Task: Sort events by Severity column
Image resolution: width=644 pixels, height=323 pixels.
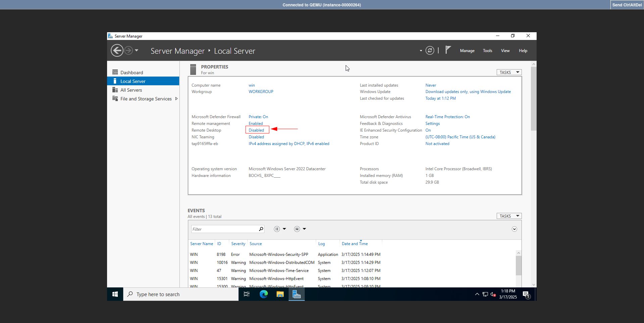Action: click(x=238, y=244)
